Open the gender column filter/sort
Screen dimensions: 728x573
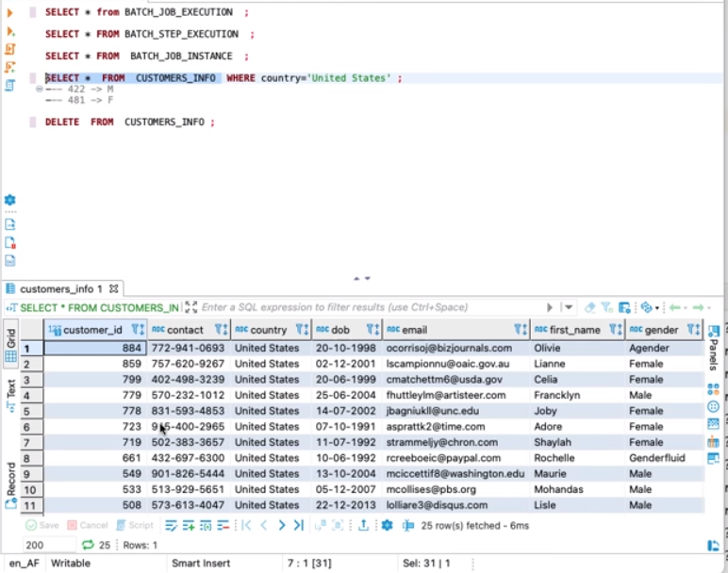[694, 330]
